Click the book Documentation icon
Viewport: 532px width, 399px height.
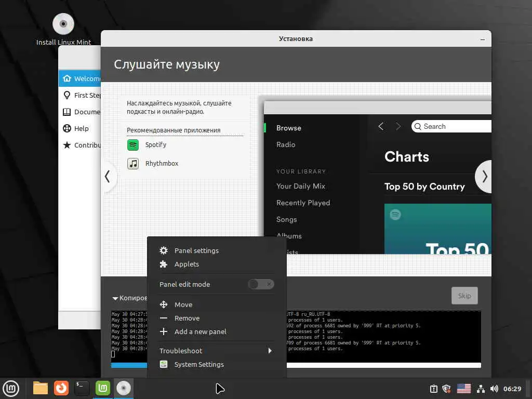pos(67,112)
